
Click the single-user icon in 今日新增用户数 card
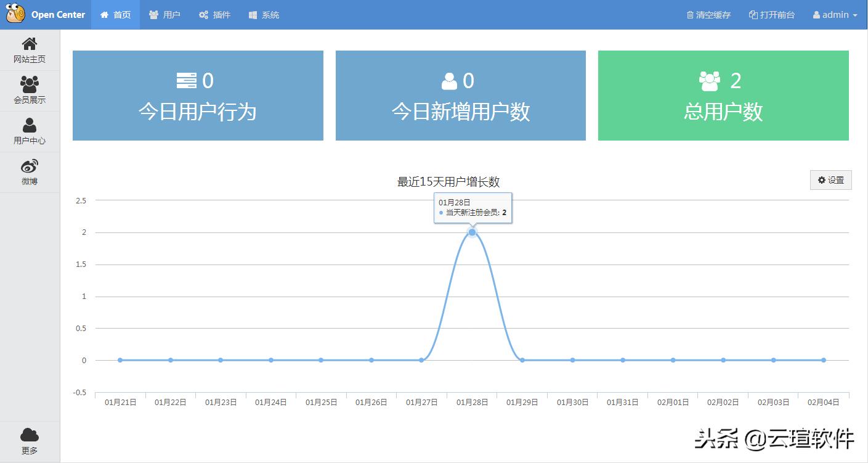(450, 81)
